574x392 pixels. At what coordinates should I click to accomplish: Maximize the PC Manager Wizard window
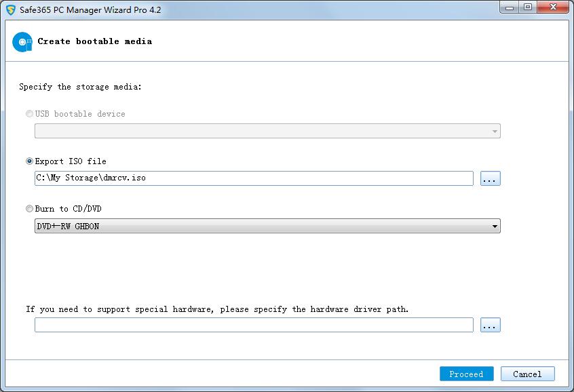click(x=528, y=7)
